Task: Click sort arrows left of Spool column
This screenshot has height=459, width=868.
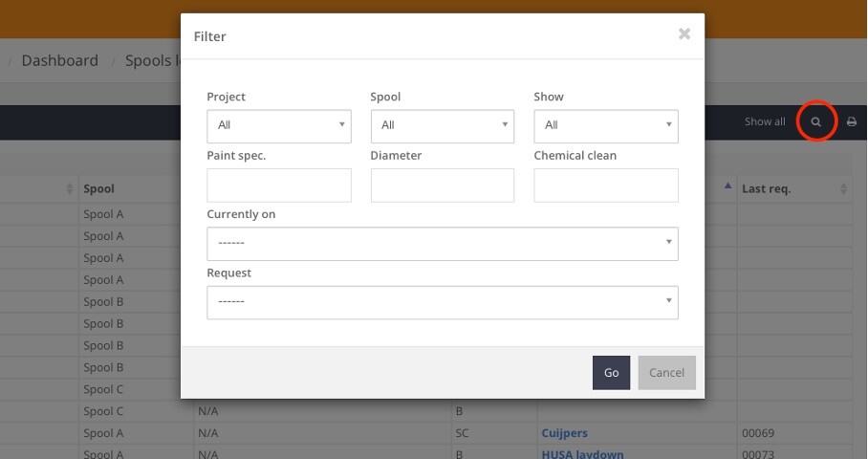Action: click(x=70, y=189)
